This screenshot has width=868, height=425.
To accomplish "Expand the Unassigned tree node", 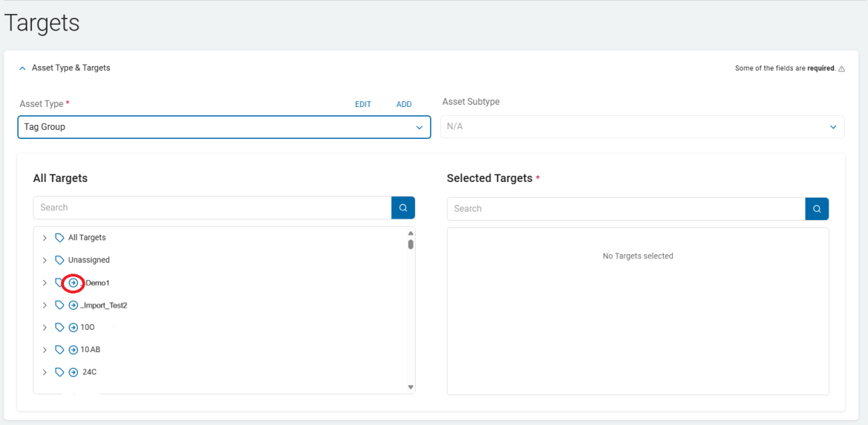I will tap(45, 260).
